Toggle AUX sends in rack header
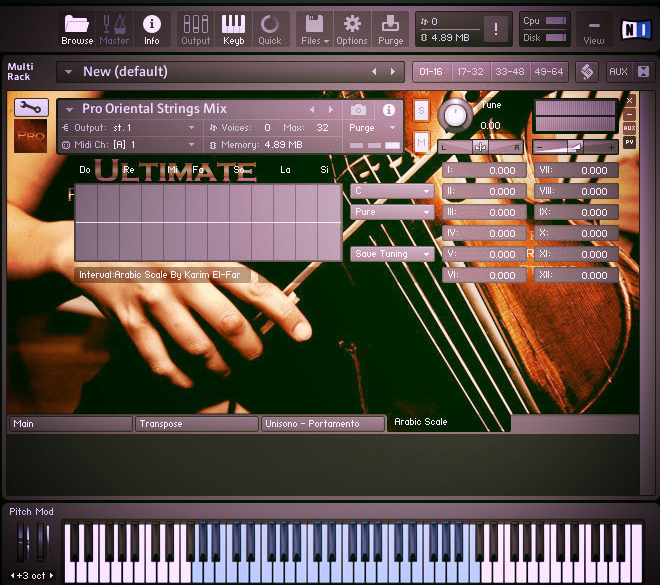Screen dimensions: 660x585 coord(618,72)
